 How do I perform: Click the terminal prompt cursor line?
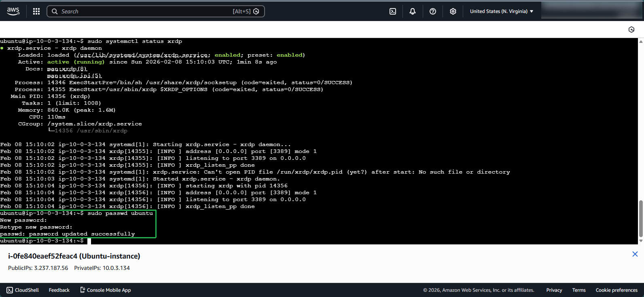(x=45, y=241)
